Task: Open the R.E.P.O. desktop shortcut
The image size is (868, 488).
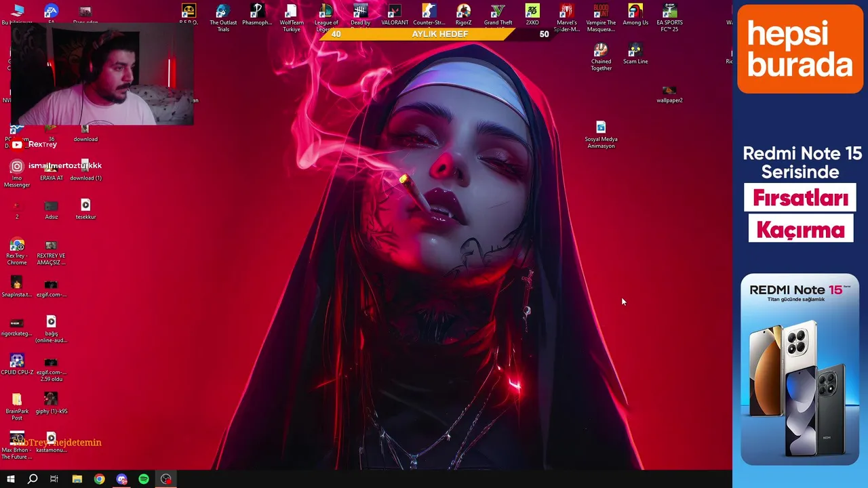Action: (x=189, y=14)
